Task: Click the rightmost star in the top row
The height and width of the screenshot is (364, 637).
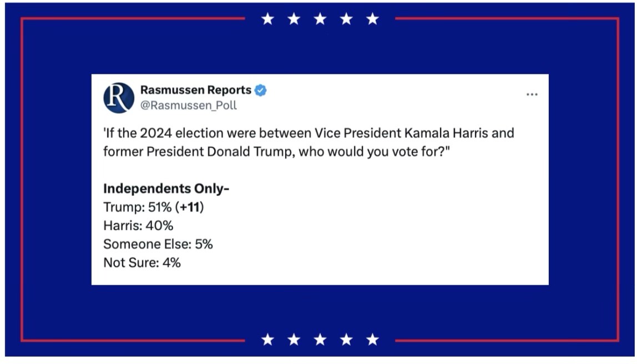Action: [372, 19]
